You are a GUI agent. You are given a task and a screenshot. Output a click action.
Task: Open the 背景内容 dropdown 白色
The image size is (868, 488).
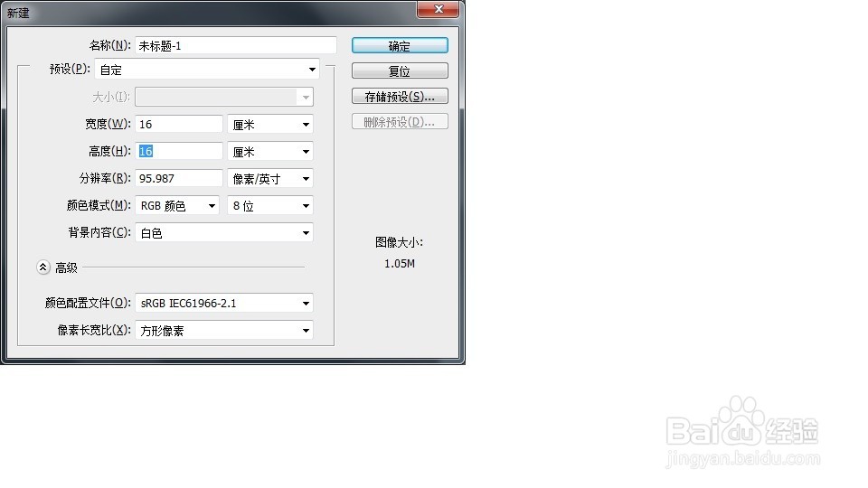tap(224, 233)
